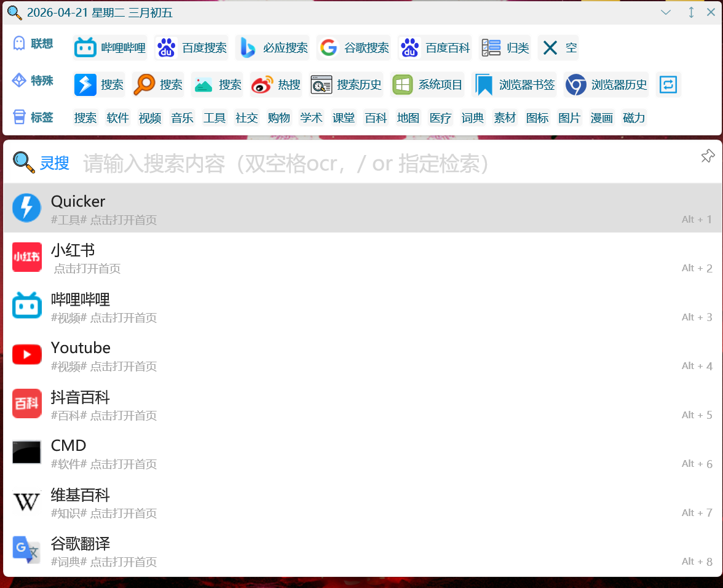The height and width of the screenshot is (588, 723).
Task: Click the 空 clear button
Action: click(558, 48)
